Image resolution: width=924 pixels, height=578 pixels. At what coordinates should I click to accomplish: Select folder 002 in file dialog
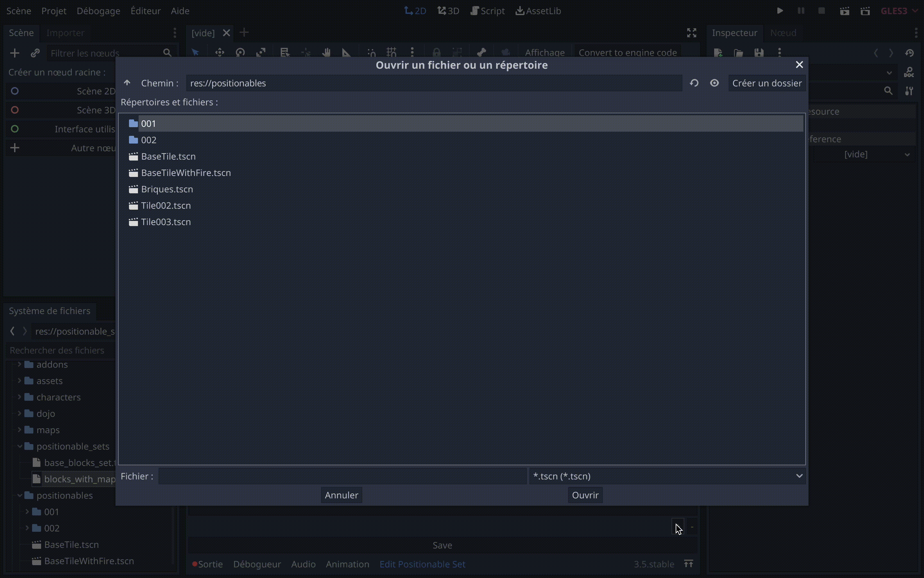click(x=466, y=140)
